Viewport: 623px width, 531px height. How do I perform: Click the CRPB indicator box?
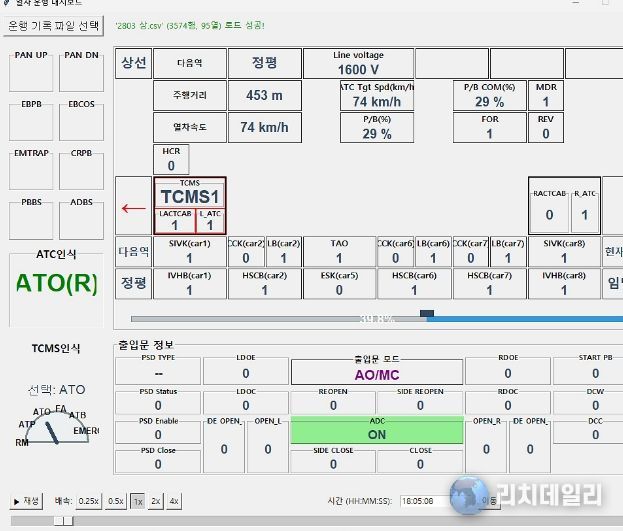[82, 170]
